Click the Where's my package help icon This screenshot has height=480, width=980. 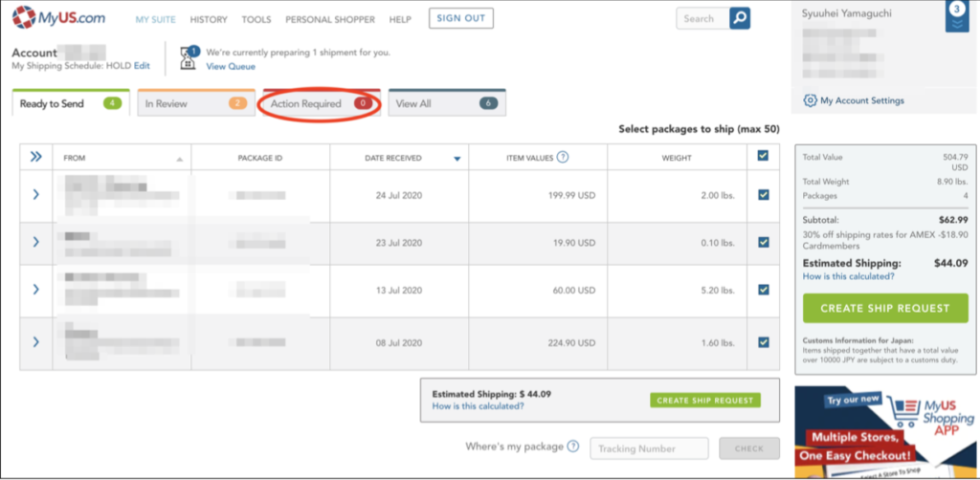pos(573,447)
